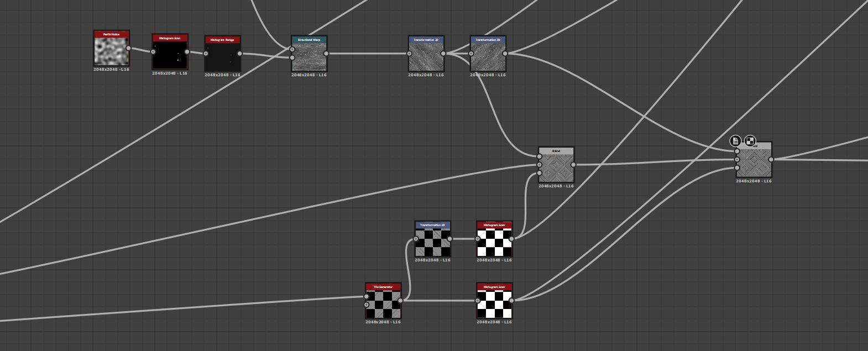Click the checkerboard badge icon above the rightmost node
Viewport: 868px width, 351px height.
point(750,141)
